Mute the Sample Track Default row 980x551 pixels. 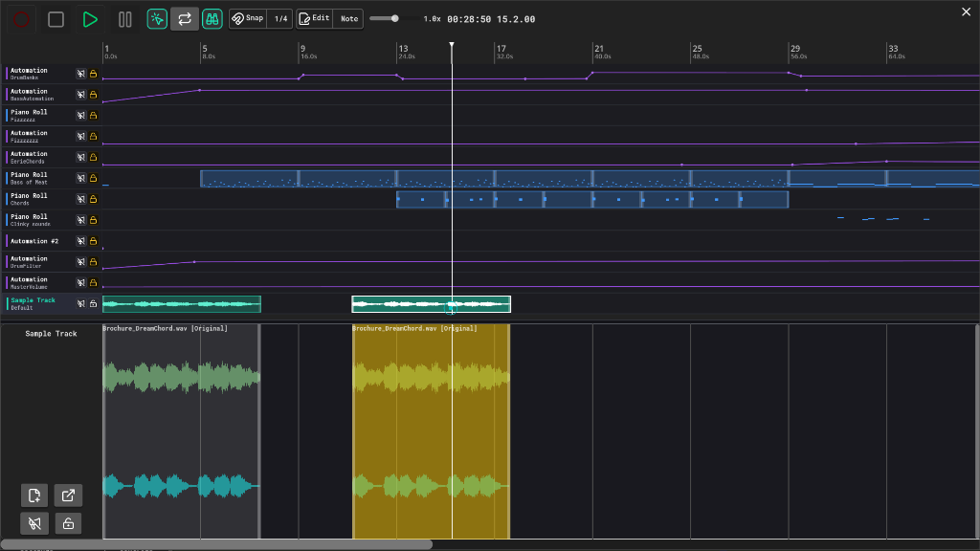(x=81, y=303)
